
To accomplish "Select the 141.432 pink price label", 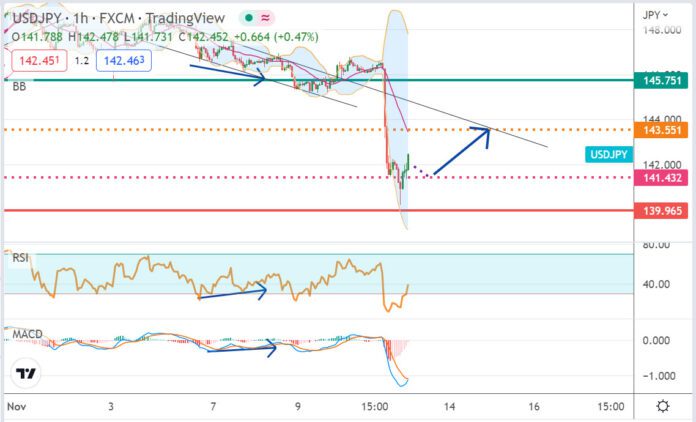I will (x=661, y=178).
